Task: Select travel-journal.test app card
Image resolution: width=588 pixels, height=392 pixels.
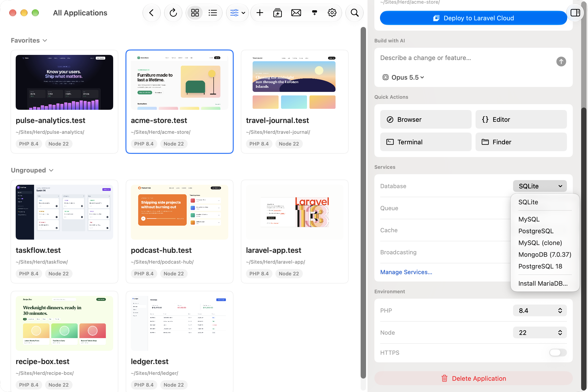Action: click(x=294, y=102)
